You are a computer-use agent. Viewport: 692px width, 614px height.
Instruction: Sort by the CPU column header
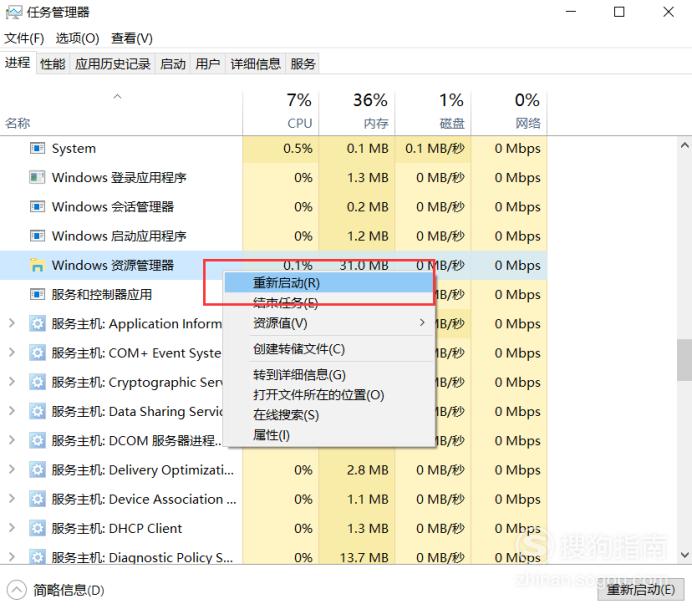click(281, 111)
